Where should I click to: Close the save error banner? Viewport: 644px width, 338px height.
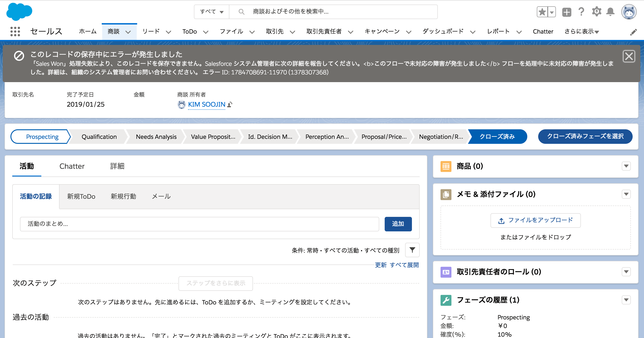point(629,56)
